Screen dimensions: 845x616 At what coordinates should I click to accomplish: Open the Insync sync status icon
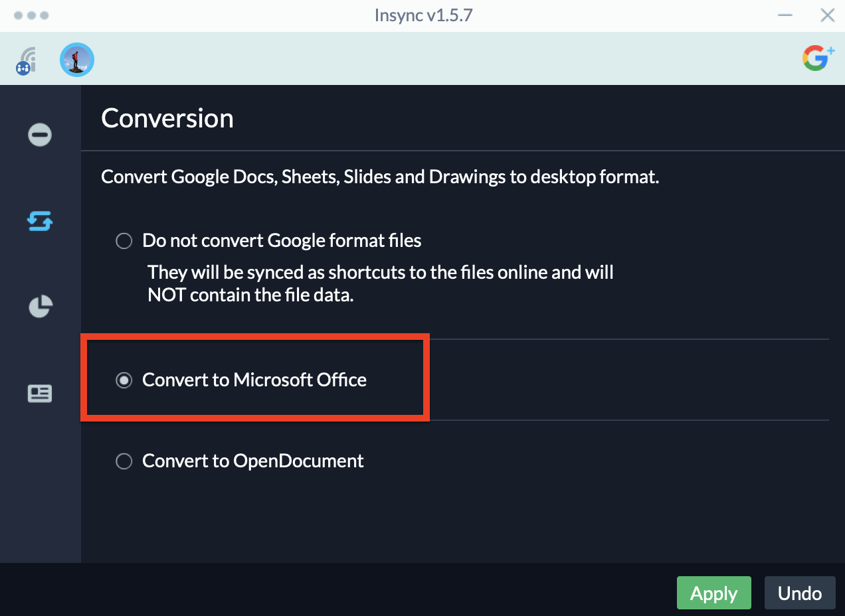coord(26,60)
